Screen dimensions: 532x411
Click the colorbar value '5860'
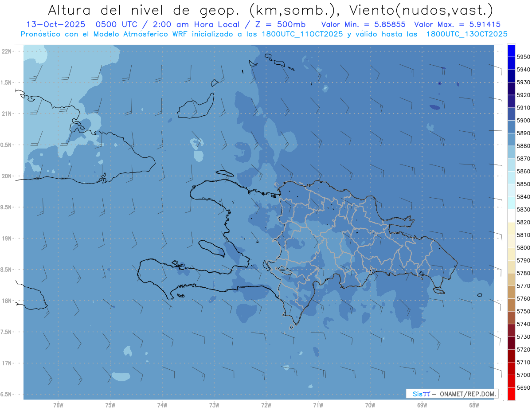tap(524, 171)
